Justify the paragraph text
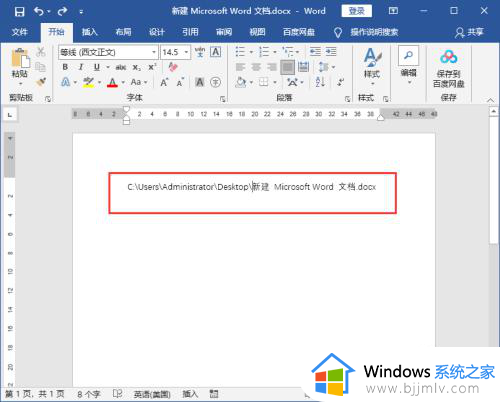This screenshot has width=500, height=402. coord(287,67)
